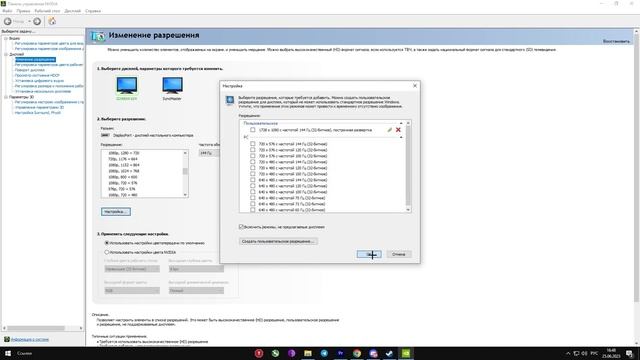Confirm the dialog with OK button

(x=369, y=254)
